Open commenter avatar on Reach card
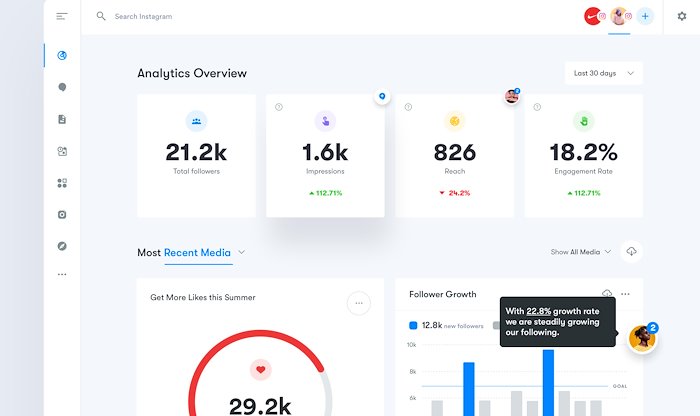This screenshot has height=416, width=700. pyautogui.click(x=512, y=96)
